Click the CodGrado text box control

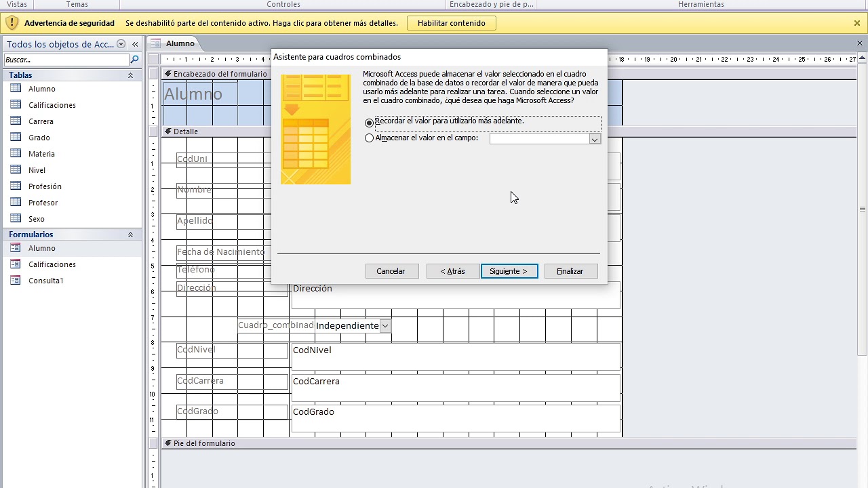click(x=456, y=418)
